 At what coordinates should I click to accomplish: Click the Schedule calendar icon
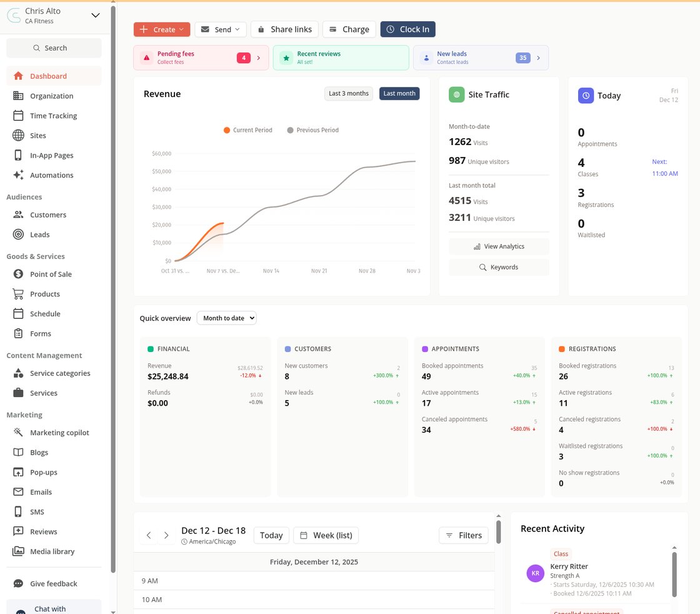(18, 313)
